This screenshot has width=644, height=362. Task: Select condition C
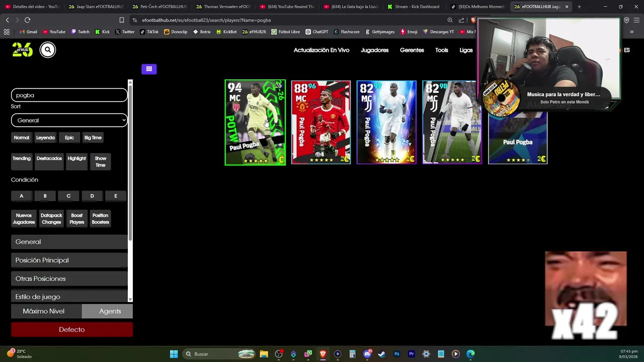pos(68,196)
